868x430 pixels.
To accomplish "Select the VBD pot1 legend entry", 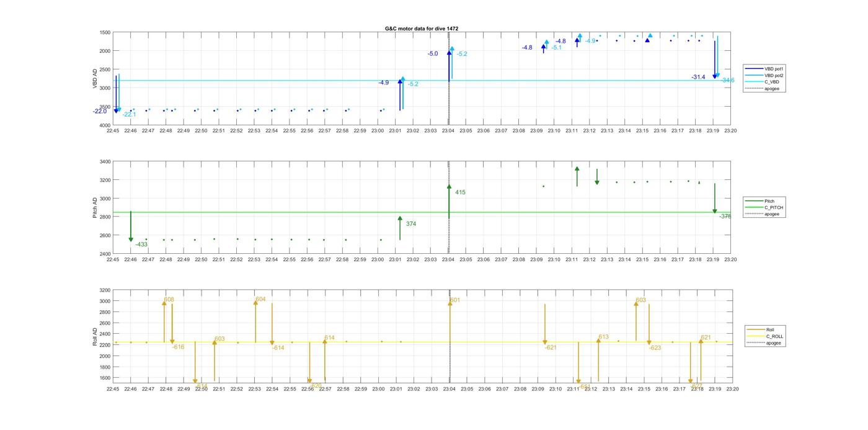I will tap(764, 68).
